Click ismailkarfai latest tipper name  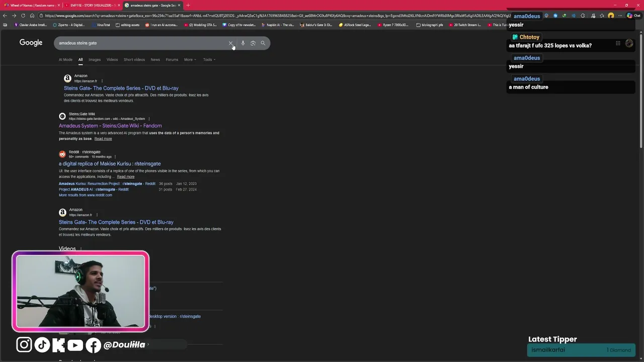point(548,350)
